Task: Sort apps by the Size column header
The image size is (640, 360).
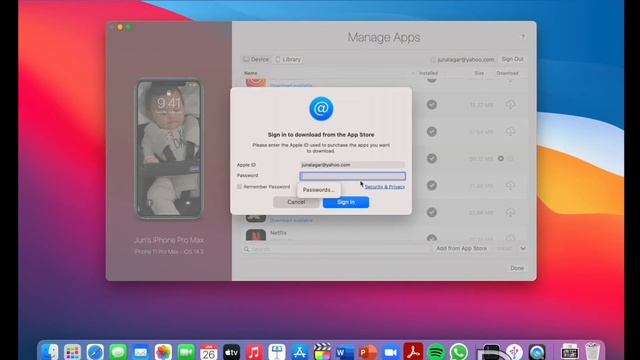Action: (x=479, y=73)
